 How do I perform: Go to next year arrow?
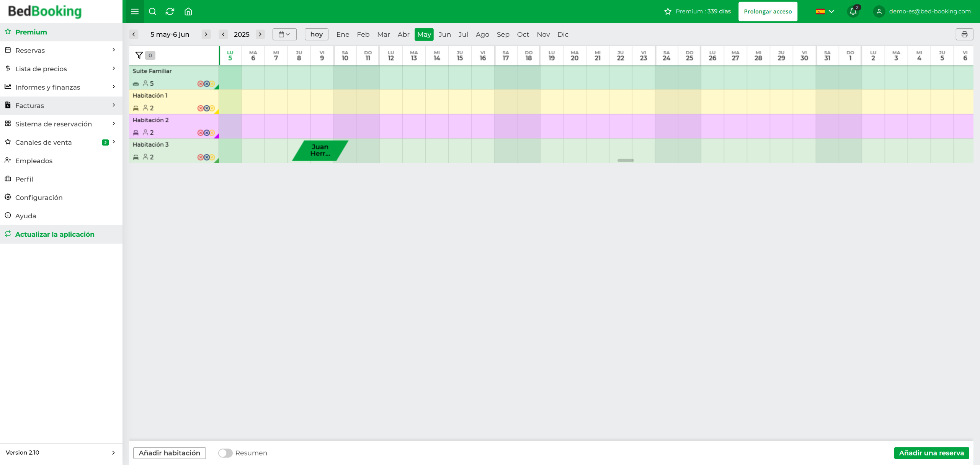[260, 34]
